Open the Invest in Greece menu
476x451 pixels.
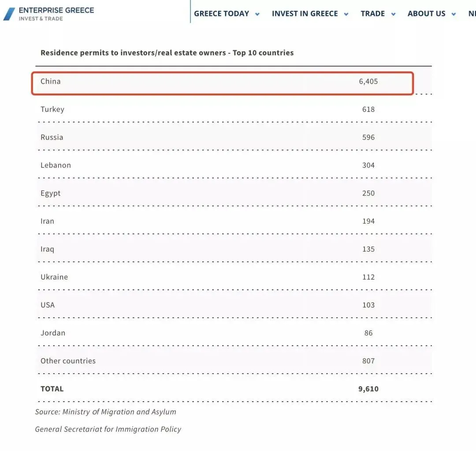coord(305,14)
